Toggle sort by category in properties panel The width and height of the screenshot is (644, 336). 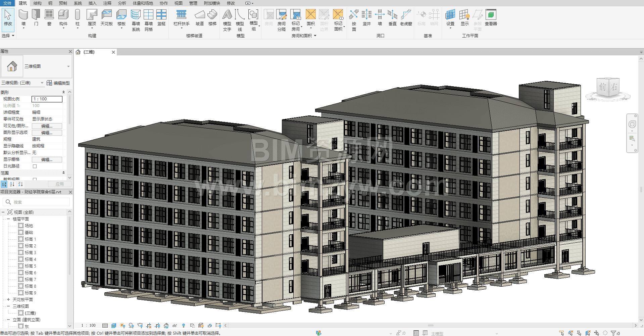point(4,184)
